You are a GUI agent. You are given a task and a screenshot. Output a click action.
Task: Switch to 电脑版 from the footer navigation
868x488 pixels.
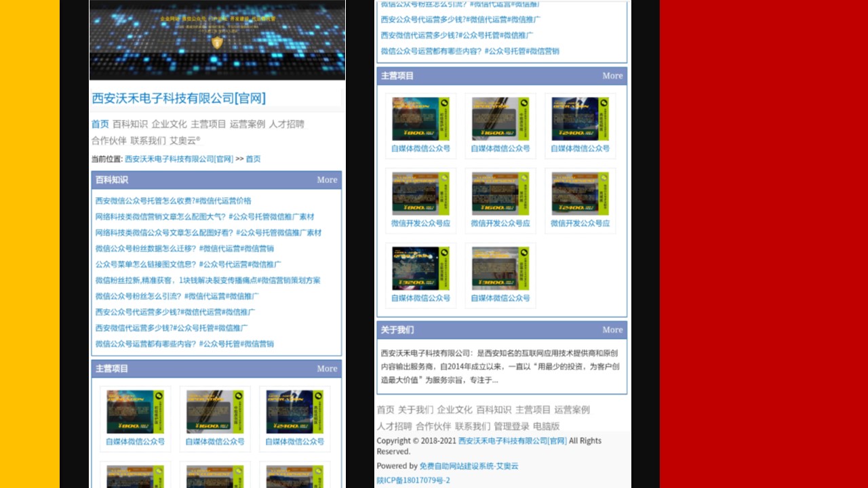(547, 426)
